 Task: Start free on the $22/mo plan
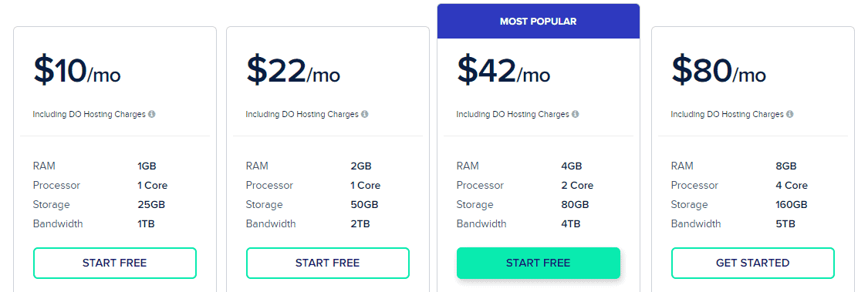pos(328,263)
